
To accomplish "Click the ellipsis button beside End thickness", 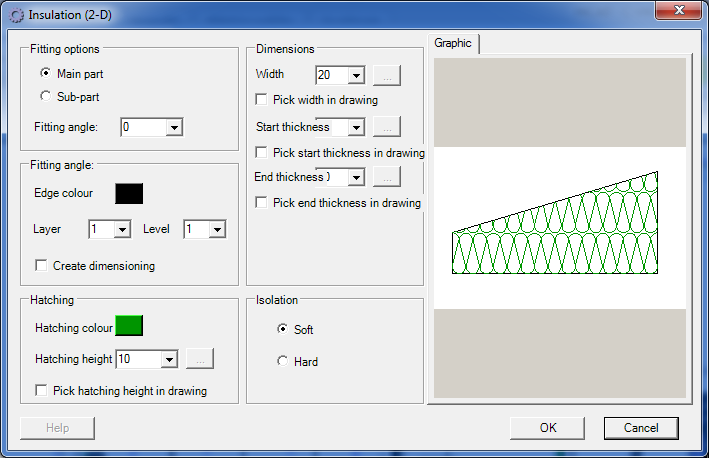I will coord(387,176).
